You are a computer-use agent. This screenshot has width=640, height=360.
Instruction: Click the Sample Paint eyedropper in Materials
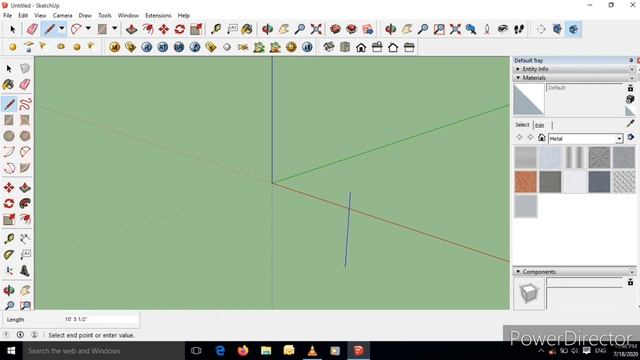click(630, 123)
